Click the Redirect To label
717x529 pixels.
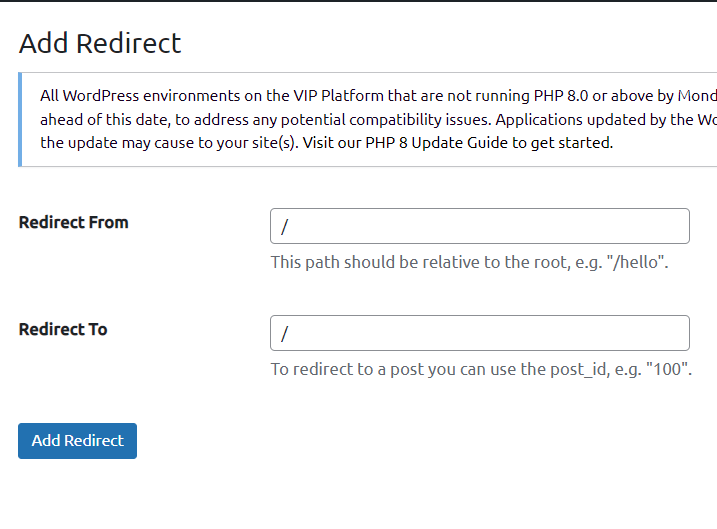coord(63,329)
